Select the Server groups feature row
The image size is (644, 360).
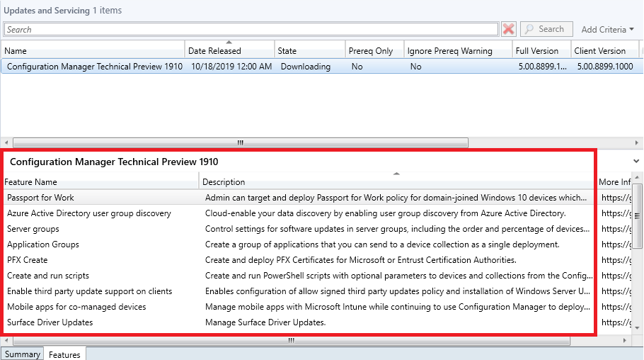click(x=33, y=229)
